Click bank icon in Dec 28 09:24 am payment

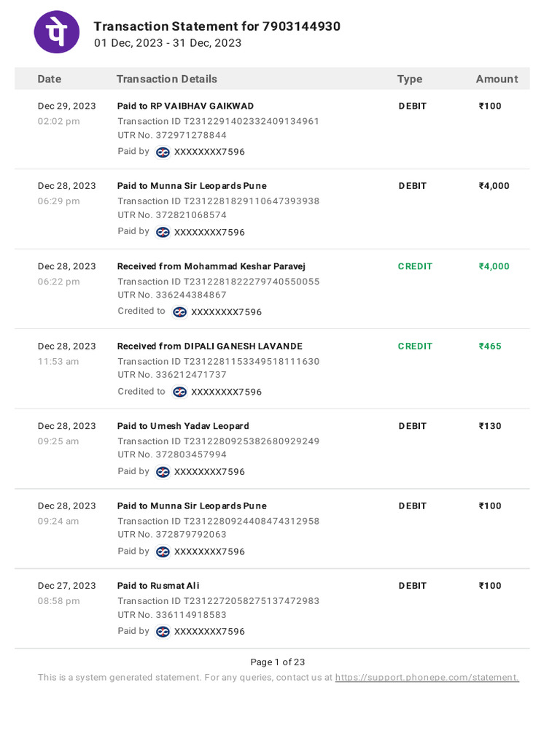point(163,551)
